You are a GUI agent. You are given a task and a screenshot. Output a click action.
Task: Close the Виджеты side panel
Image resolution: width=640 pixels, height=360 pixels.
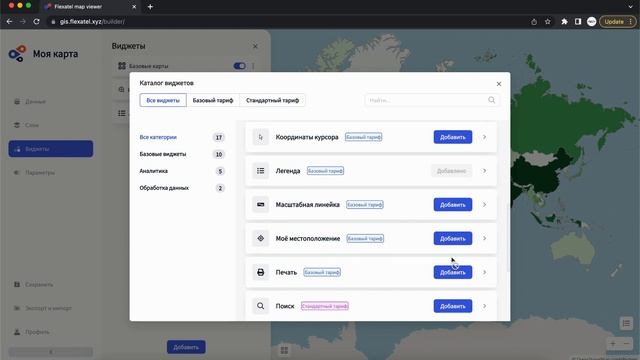click(x=255, y=47)
